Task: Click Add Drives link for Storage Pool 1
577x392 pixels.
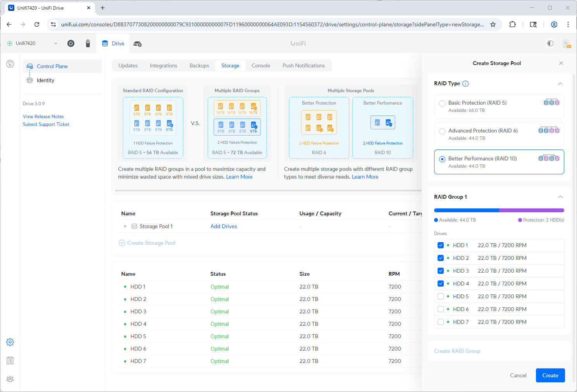Action: click(223, 226)
